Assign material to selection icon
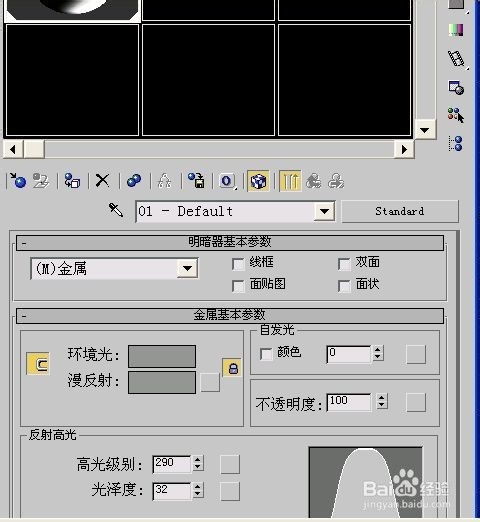Image resolution: width=480 pixels, height=522 pixels. coord(72,181)
